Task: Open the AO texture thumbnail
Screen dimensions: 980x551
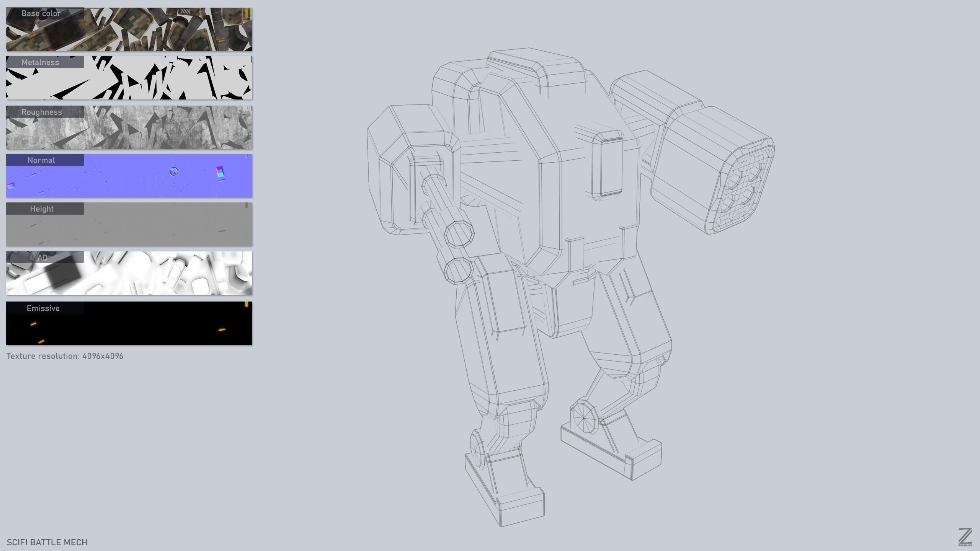Action: point(129,273)
